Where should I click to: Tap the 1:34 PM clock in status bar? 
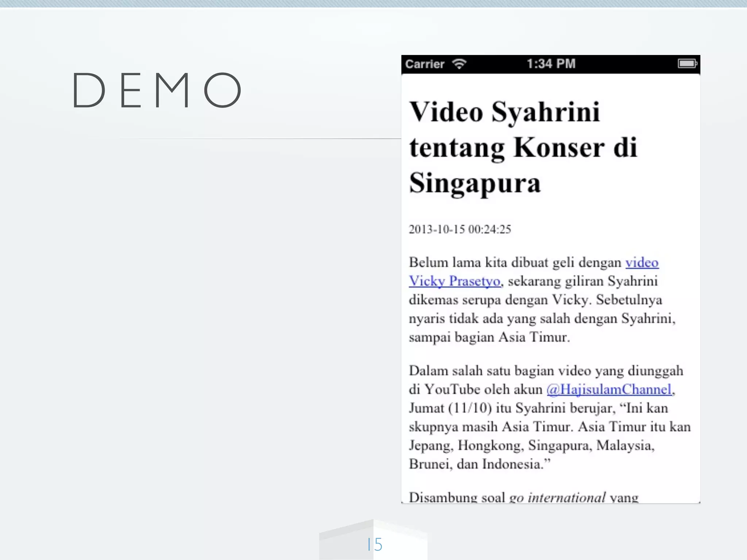551,64
